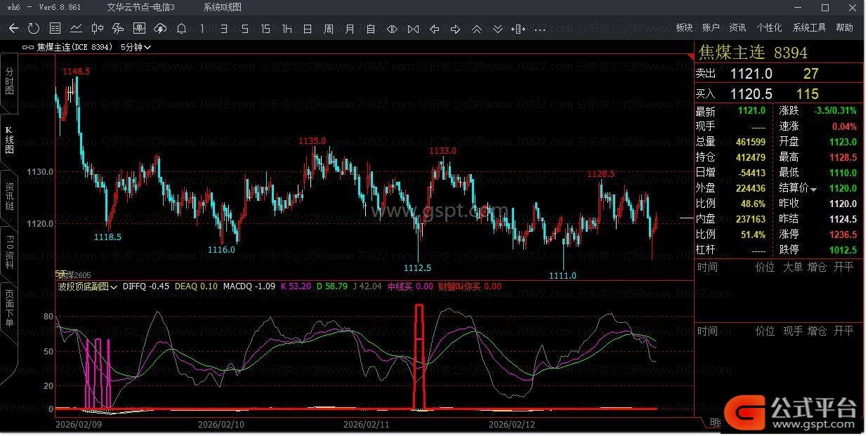The width and height of the screenshot is (868, 436).
Task: Open the 账户 menu button
Action: click(x=711, y=28)
